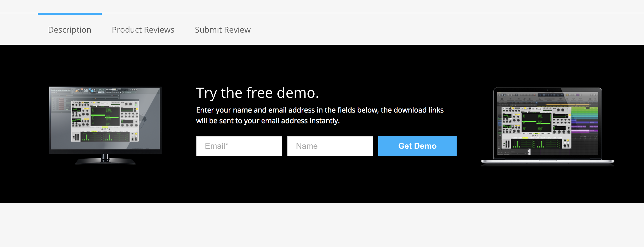Click the laptop's silver base edge
644x247 pixels.
coord(547,161)
